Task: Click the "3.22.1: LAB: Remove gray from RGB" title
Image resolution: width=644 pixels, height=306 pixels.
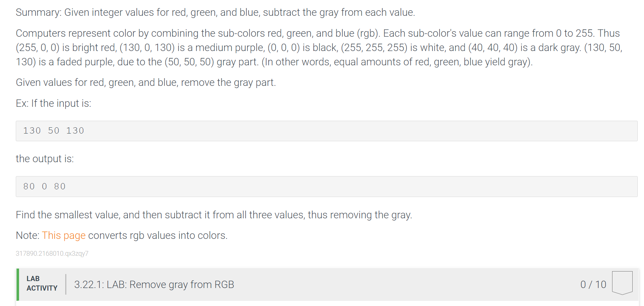Action: (154, 284)
